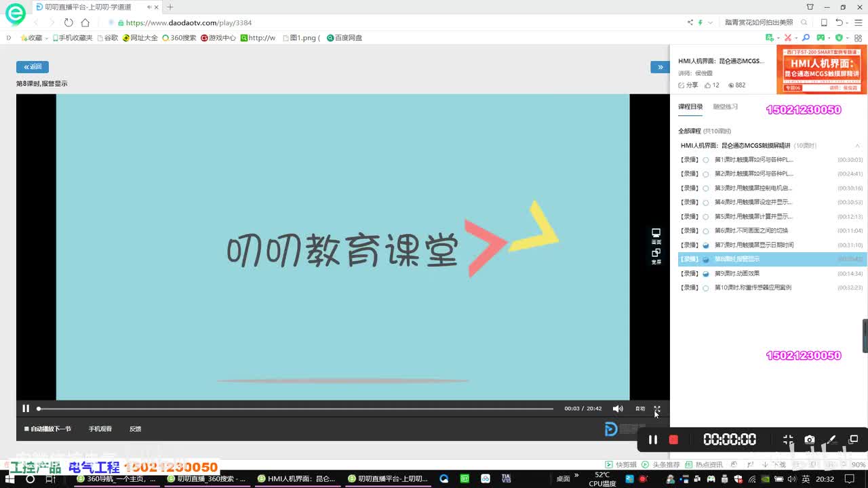Click the red scissors screenshot tool
The width and height of the screenshot is (868, 488).
tap(789, 38)
